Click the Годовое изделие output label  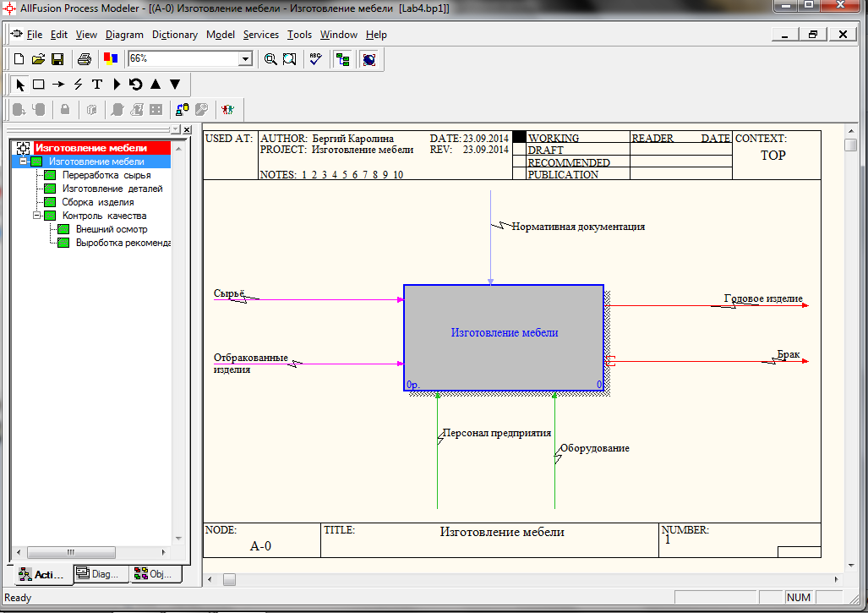(763, 298)
